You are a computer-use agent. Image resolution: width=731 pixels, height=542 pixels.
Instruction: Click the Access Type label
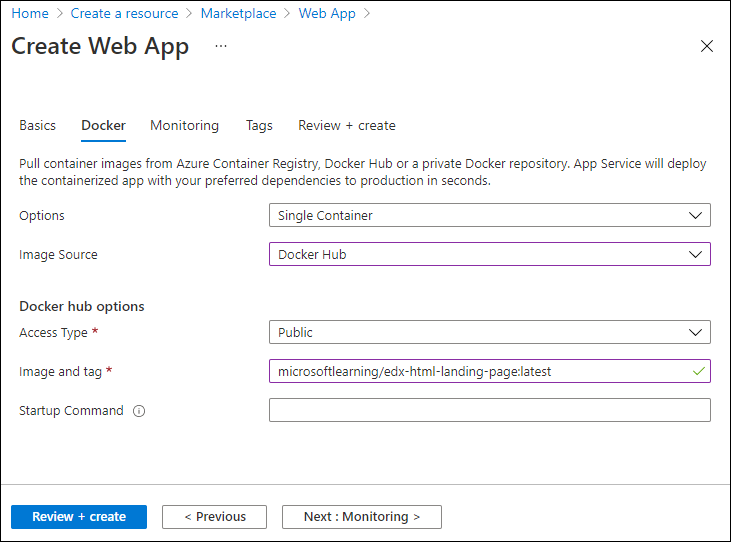coord(54,333)
